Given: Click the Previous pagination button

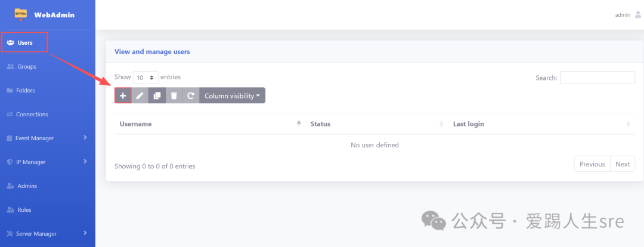Looking at the screenshot, I should [592, 164].
